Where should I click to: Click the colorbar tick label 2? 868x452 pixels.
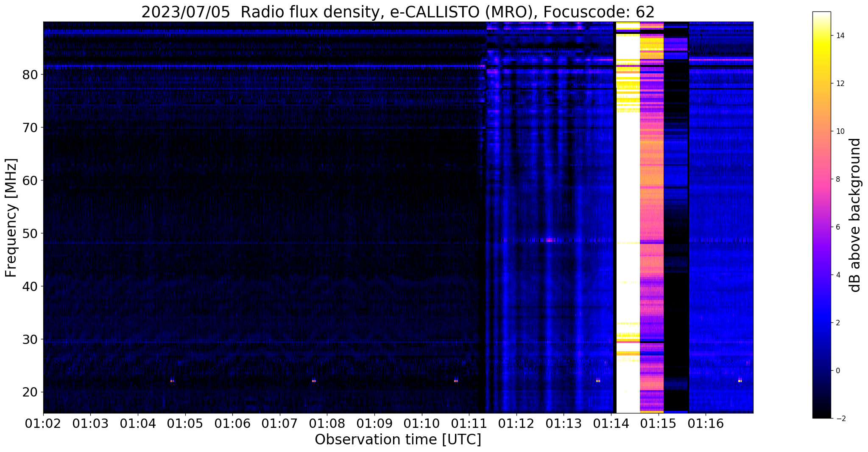pos(837,323)
